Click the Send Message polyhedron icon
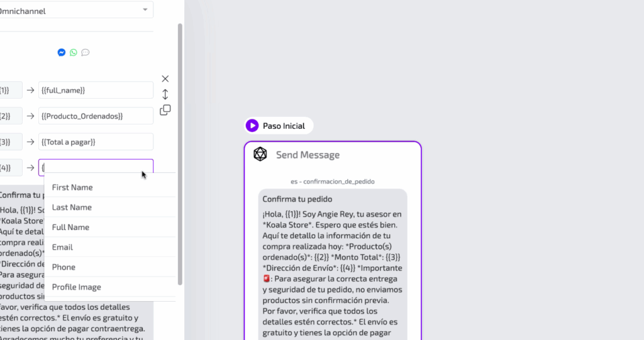Screen dimensions: 644x340 260,155
